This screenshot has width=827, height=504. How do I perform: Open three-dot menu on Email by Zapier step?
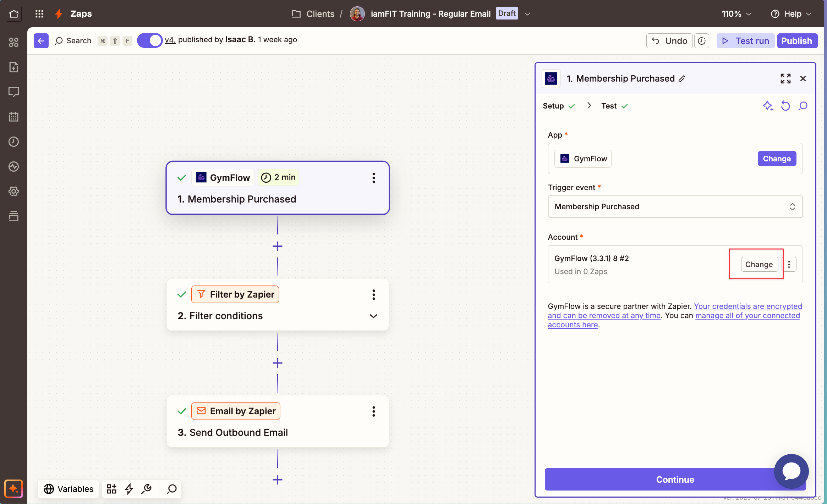click(373, 411)
